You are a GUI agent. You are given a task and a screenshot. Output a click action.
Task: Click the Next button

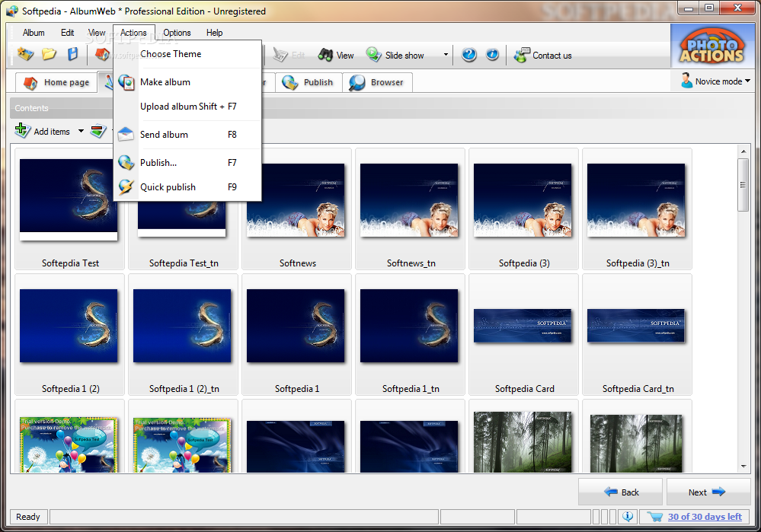pyautogui.click(x=708, y=492)
